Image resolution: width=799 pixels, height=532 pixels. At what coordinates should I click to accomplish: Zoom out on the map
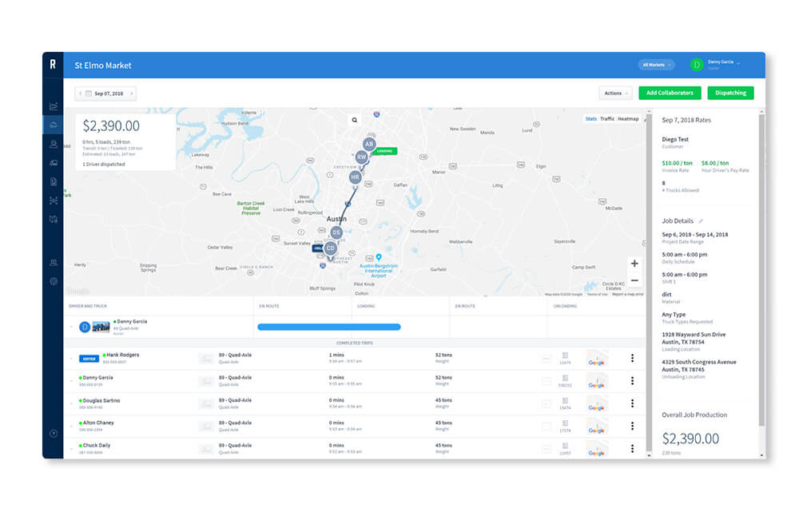click(634, 280)
